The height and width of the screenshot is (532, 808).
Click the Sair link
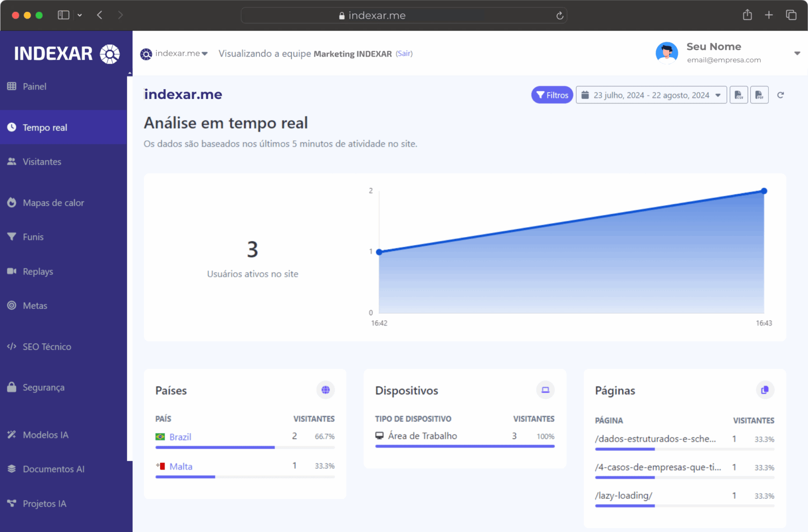tap(404, 54)
